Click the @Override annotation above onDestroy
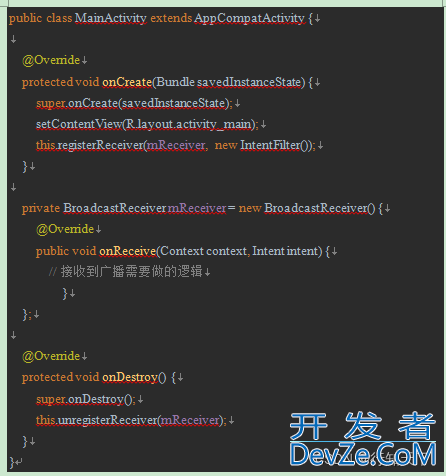The width and height of the screenshot is (446, 476). (x=51, y=356)
